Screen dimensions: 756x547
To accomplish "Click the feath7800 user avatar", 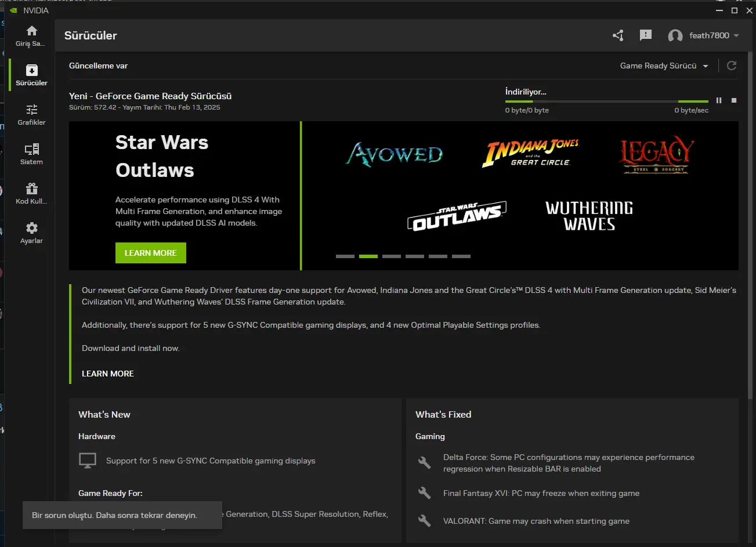I will click(x=675, y=36).
